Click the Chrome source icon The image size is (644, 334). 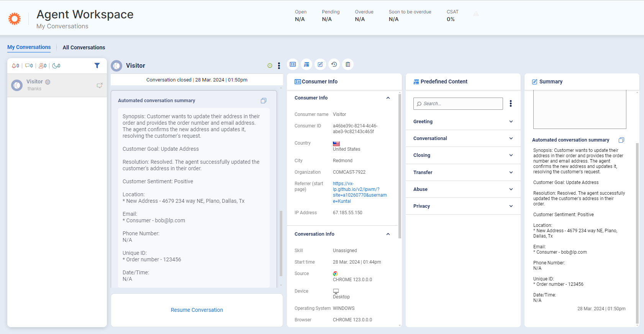click(335, 274)
